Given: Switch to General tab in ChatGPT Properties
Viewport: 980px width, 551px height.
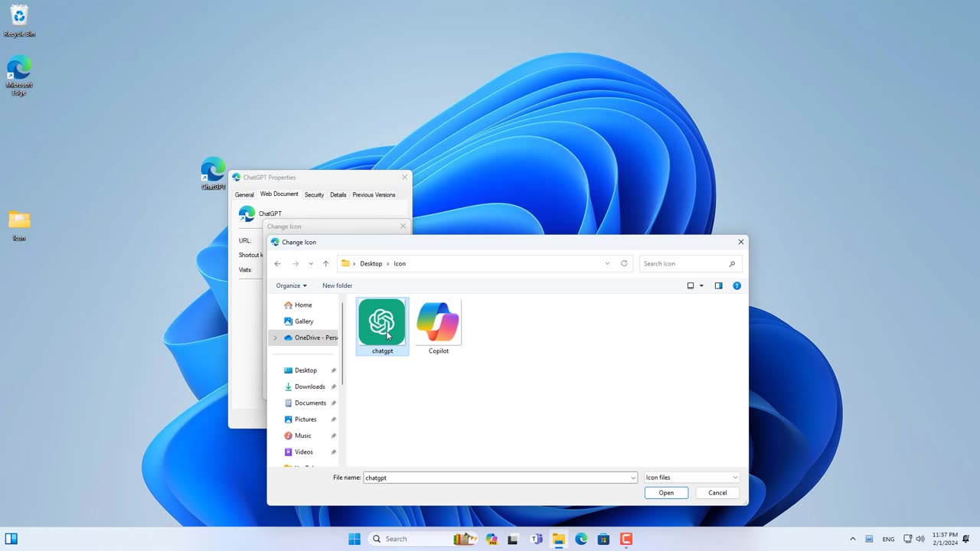Looking at the screenshot, I should (x=244, y=195).
